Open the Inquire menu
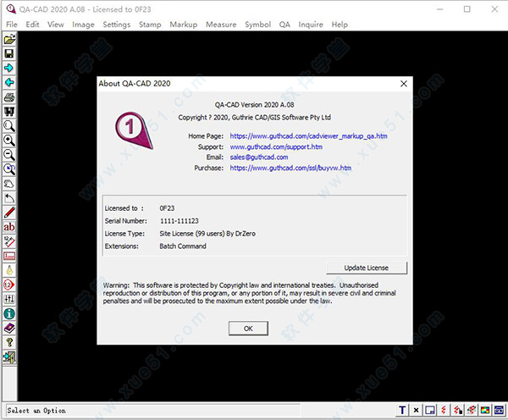Image resolution: width=508 pixels, height=420 pixels. coord(311,25)
